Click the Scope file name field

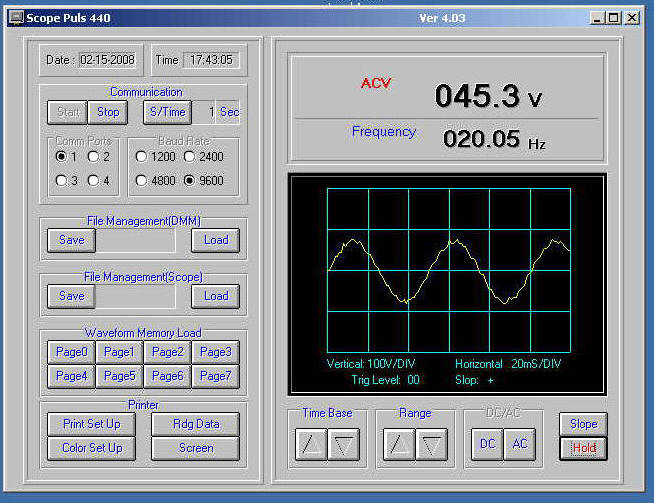point(136,297)
